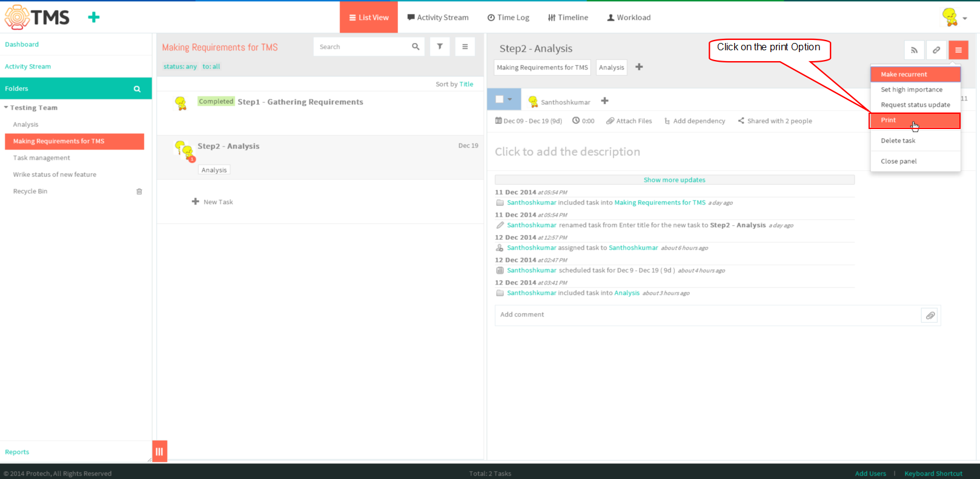Click the orange column handle at bottom
This screenshot has width=980, height=479.
coord(159,451)
